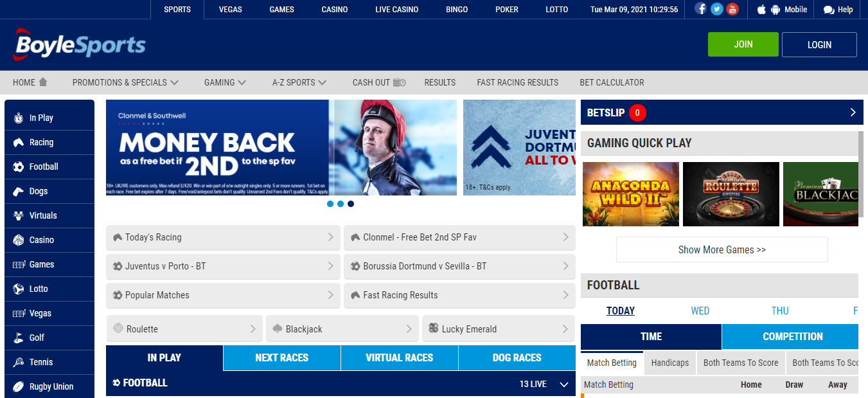
Task: Open the Poker top tab
Action: [507, 10]
